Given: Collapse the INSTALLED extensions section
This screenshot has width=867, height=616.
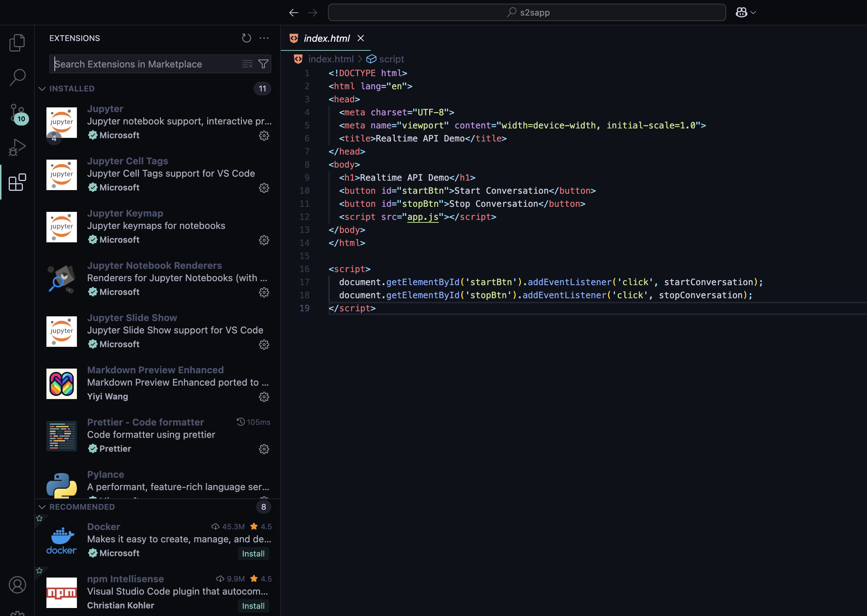Looking at the screenshot, I should (42, 89).
